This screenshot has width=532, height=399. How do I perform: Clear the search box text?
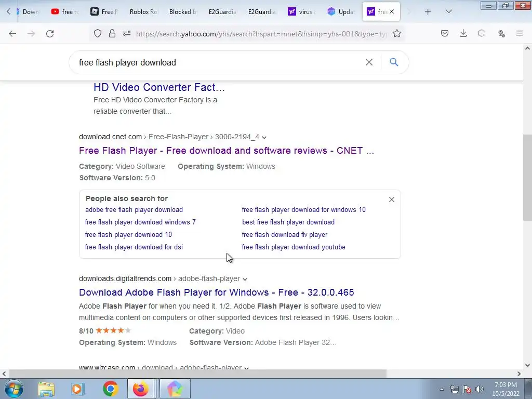click(x=369, y=62)
